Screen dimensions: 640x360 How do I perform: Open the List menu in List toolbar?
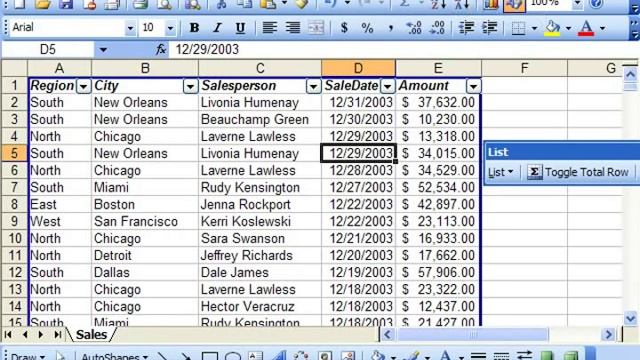pyautogui.click(x=501, y=172)
